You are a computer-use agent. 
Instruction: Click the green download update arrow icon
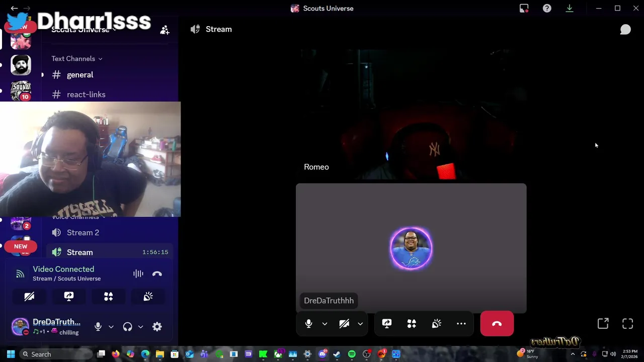click(x=570, y=8)
